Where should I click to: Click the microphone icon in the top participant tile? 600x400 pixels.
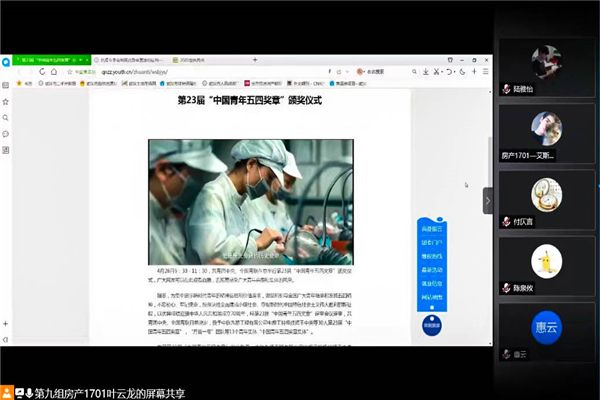506,89
